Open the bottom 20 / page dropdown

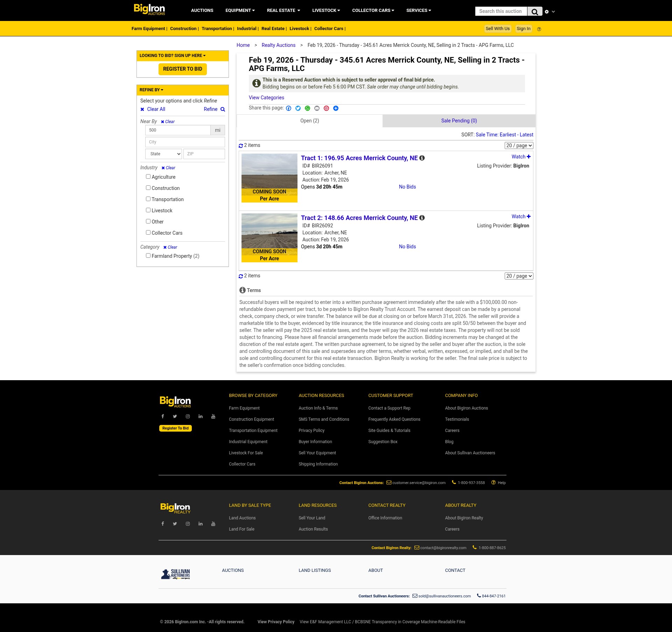tap(519, 276)
